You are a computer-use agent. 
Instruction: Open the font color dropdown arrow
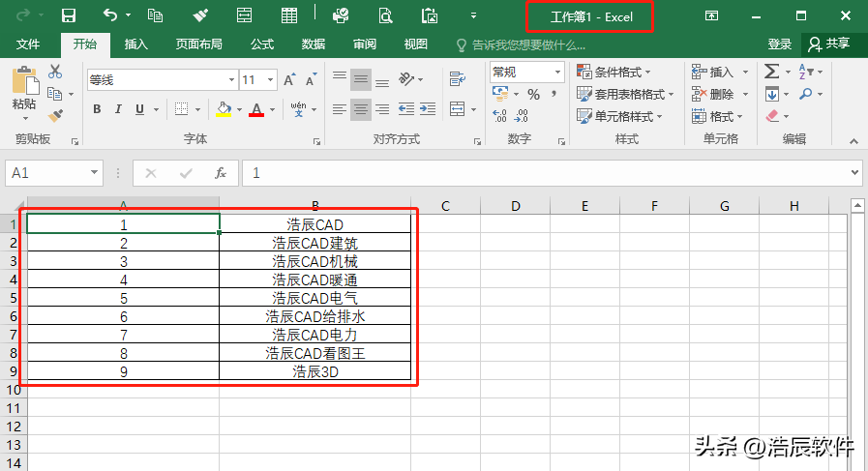tap(272, 109)
